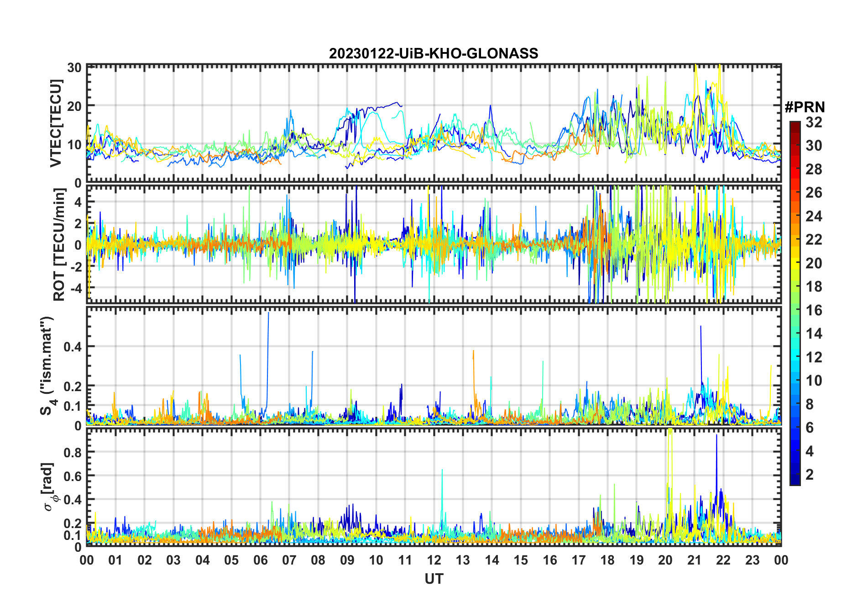Click the 30 tick on VTEC y-axis
Screen dimensions: 868x607
click(x=74, y=68)
